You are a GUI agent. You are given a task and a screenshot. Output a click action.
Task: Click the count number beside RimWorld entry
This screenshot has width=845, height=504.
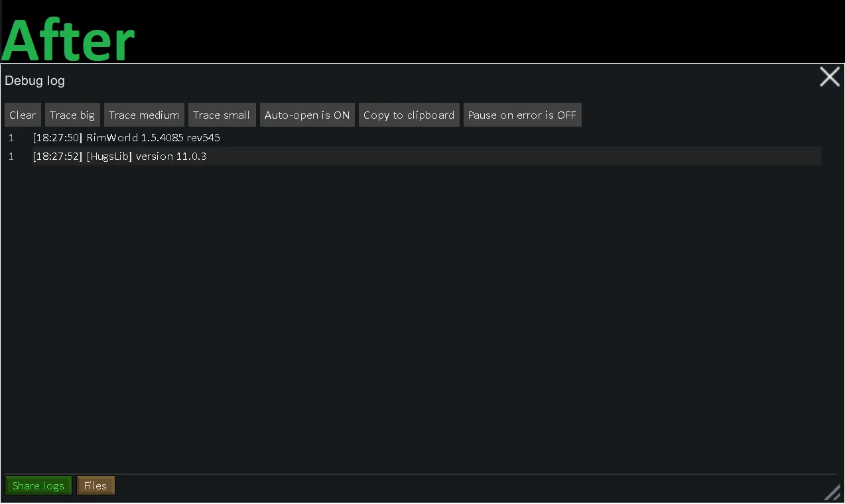(11, 138)
